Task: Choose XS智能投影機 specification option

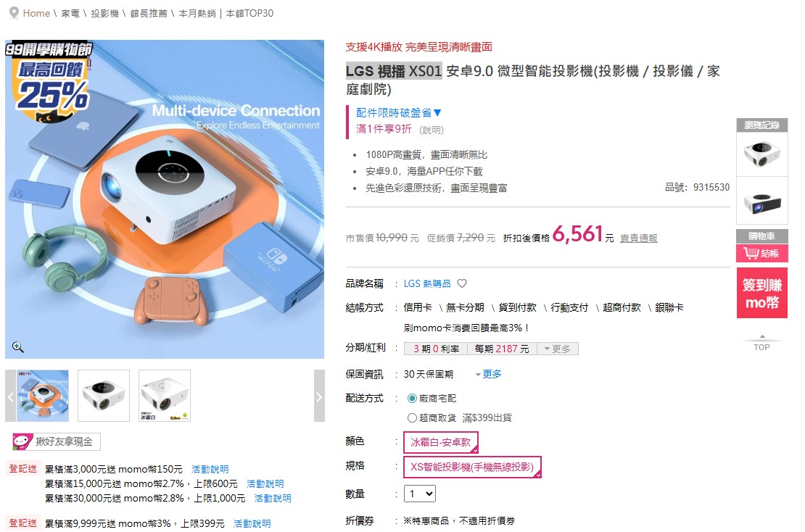Action: pyautogui.click(x=472, y=467)
